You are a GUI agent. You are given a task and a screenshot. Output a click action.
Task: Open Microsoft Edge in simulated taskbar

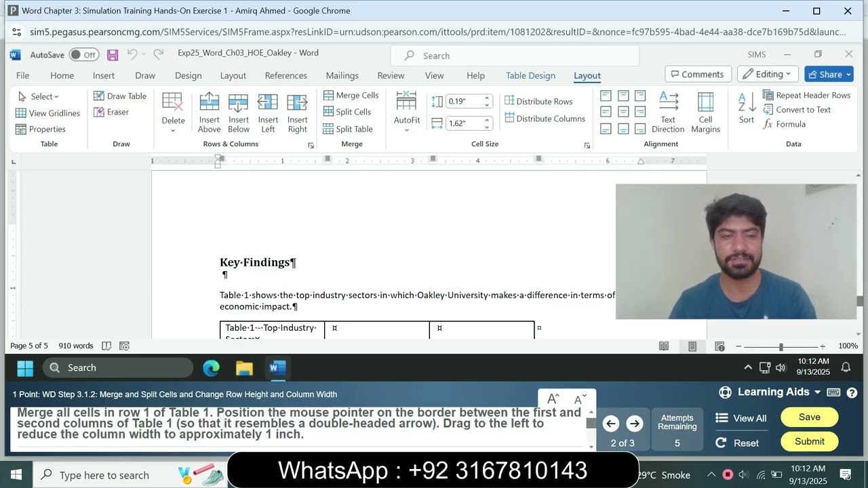pos(212,368)
